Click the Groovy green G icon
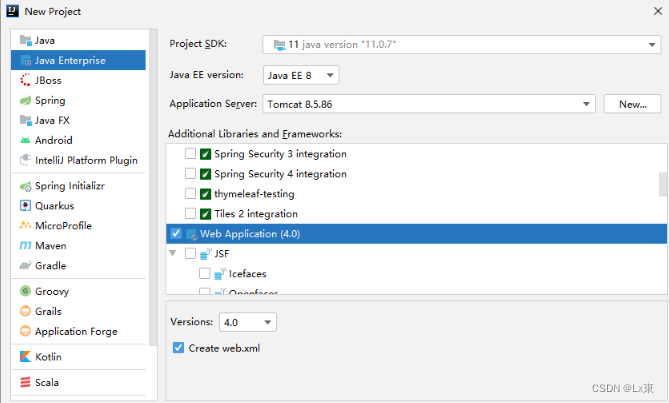 [26, 291]
